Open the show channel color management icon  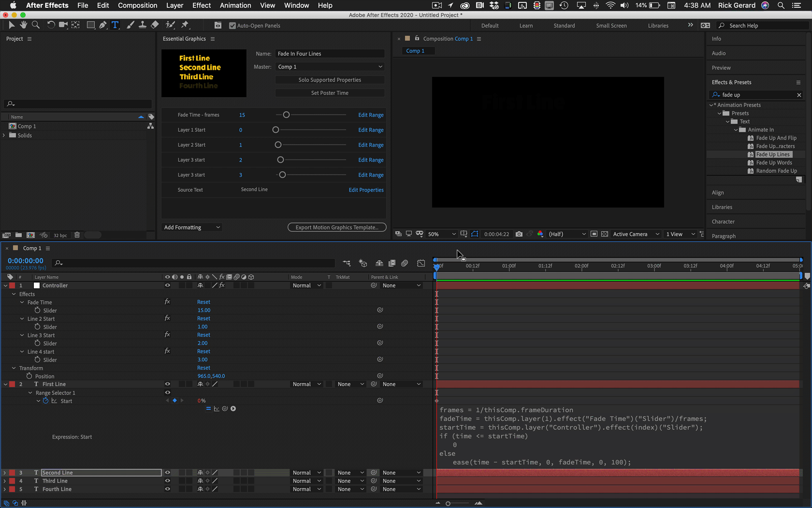(x=540, y=234)
